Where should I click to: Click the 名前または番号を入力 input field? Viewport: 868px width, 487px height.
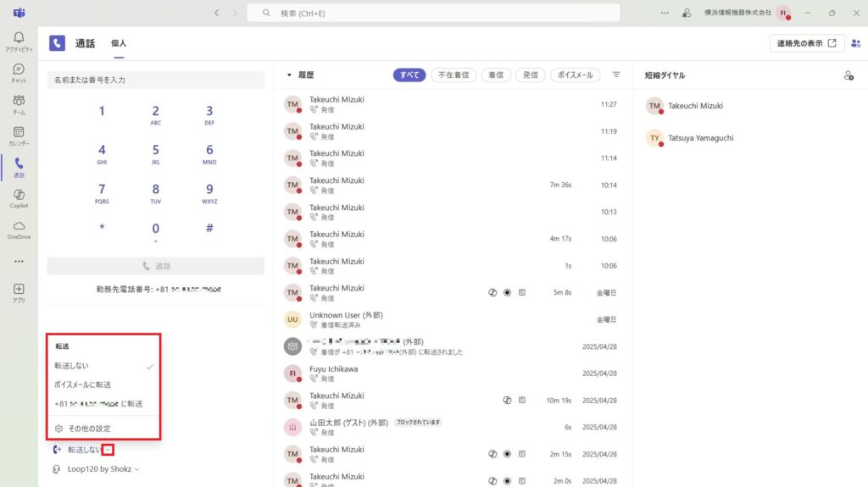click(156, 80)
